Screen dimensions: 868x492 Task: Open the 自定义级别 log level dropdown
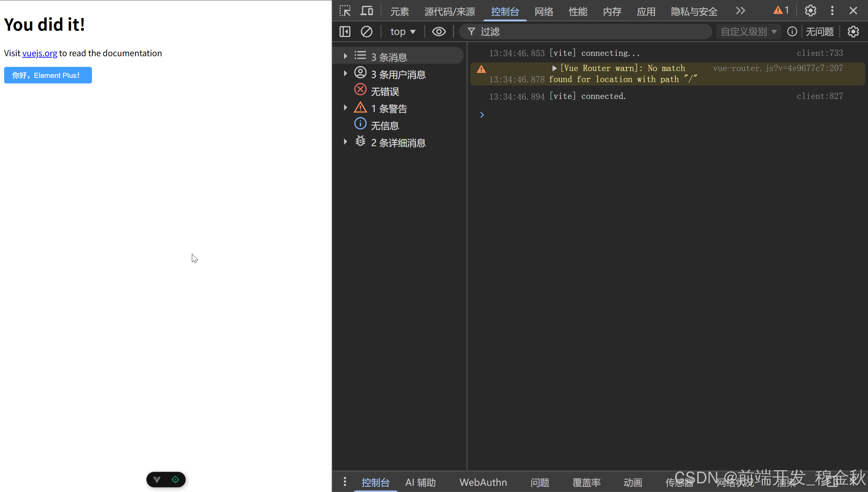click(x=748, y=32)
